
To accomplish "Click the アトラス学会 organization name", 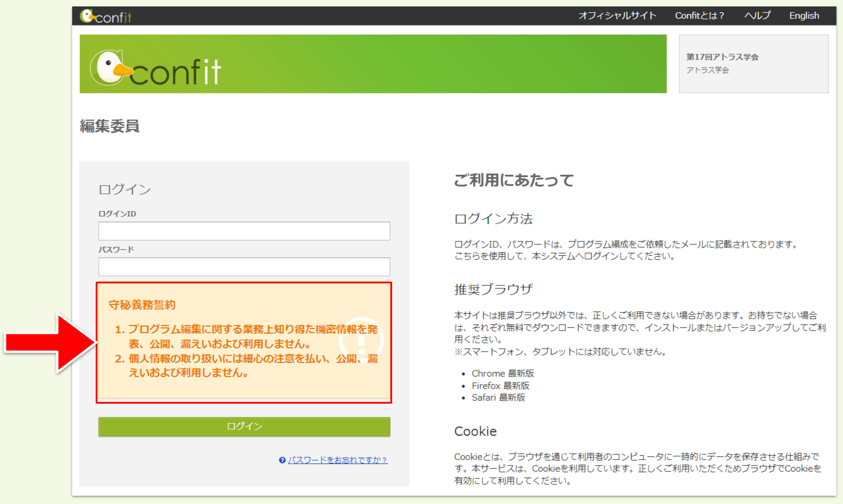I will (x=707, y=70).
